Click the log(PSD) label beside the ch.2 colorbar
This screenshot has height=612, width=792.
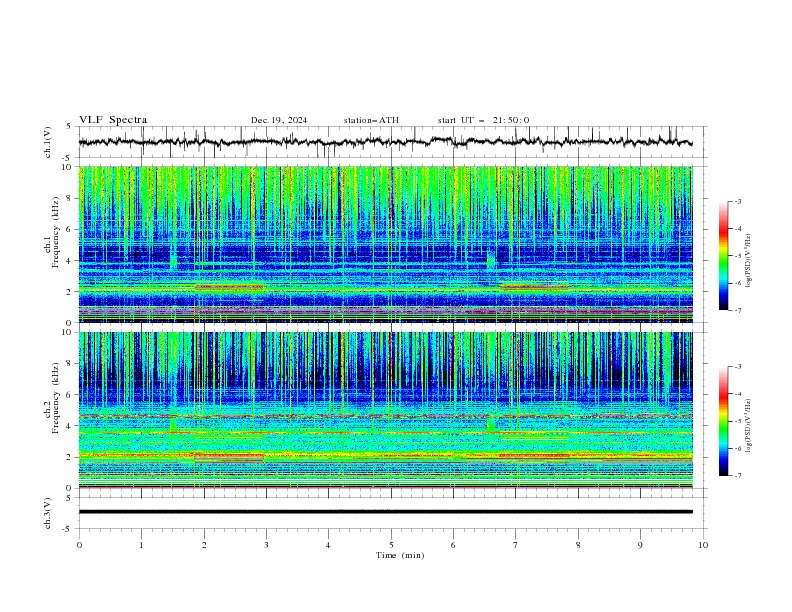pos(748,425)
